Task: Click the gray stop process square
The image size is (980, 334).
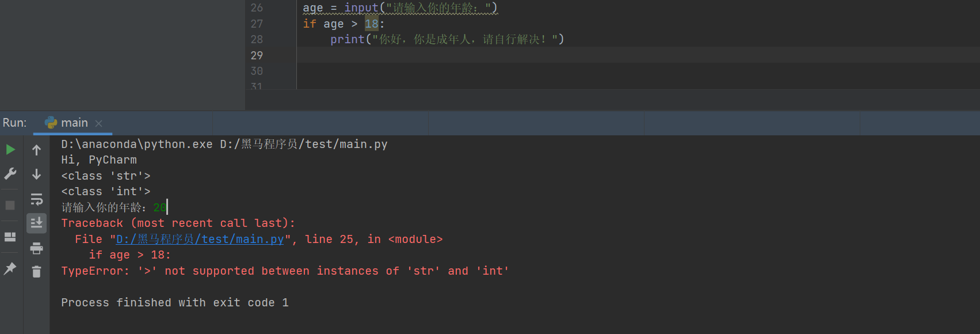Action: 10,206
